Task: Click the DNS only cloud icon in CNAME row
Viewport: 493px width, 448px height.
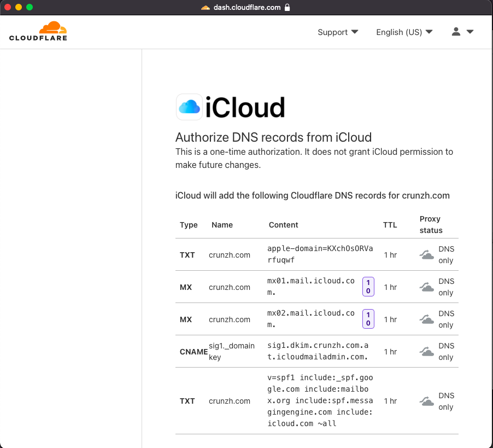Action: pos(427,351)
